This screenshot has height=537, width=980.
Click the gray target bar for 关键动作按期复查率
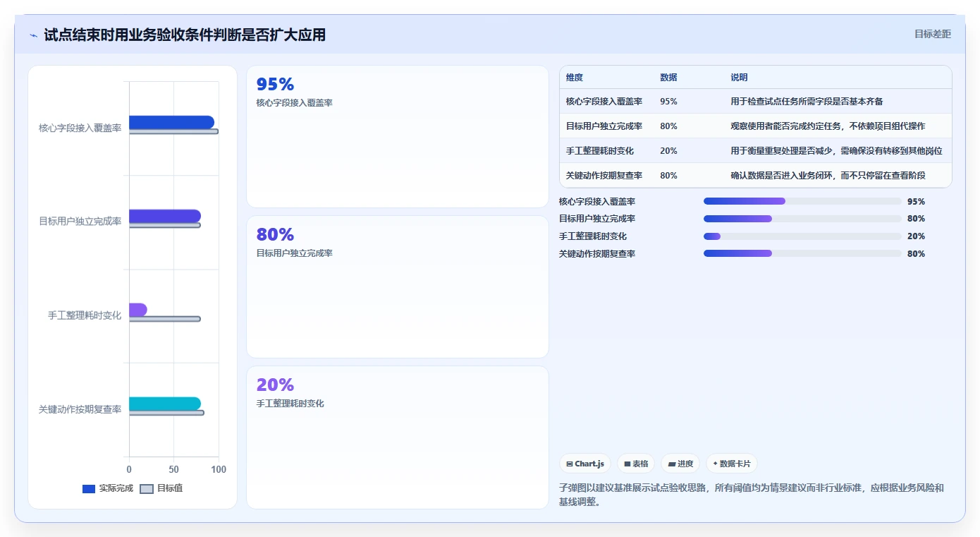166,413
